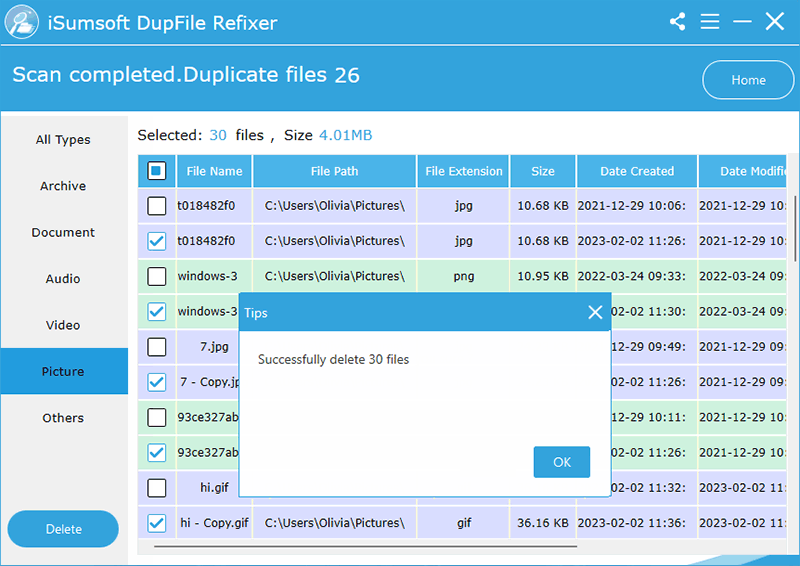Check the first t018482f0 row checkbox
This screenshot has height=566, width=800.
[x=157, y=206]
